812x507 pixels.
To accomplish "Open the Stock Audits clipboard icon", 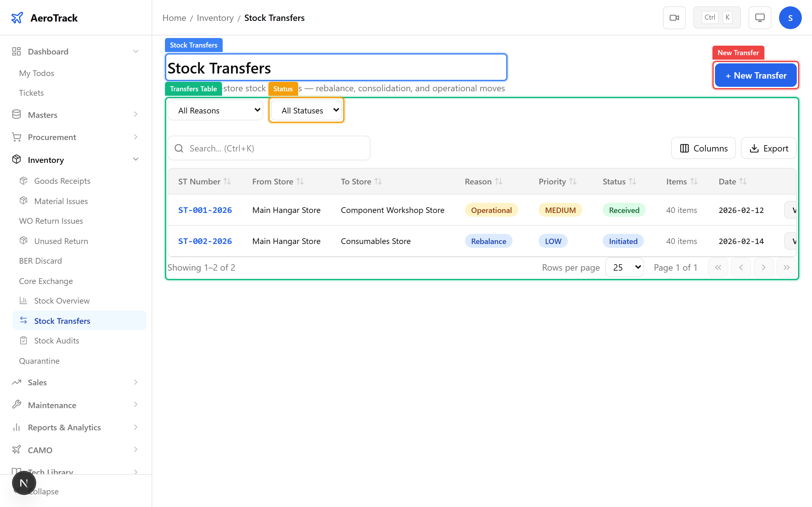I will (x=23, y=340).
